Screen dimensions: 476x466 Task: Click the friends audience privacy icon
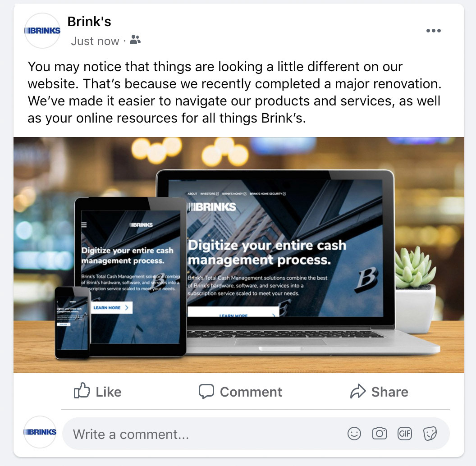pos(135,40)
